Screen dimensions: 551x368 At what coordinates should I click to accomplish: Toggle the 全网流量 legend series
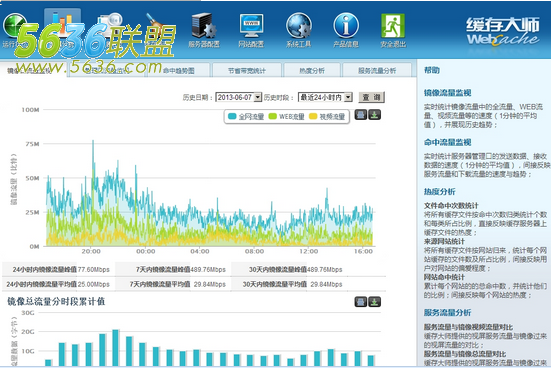[246, 116]
